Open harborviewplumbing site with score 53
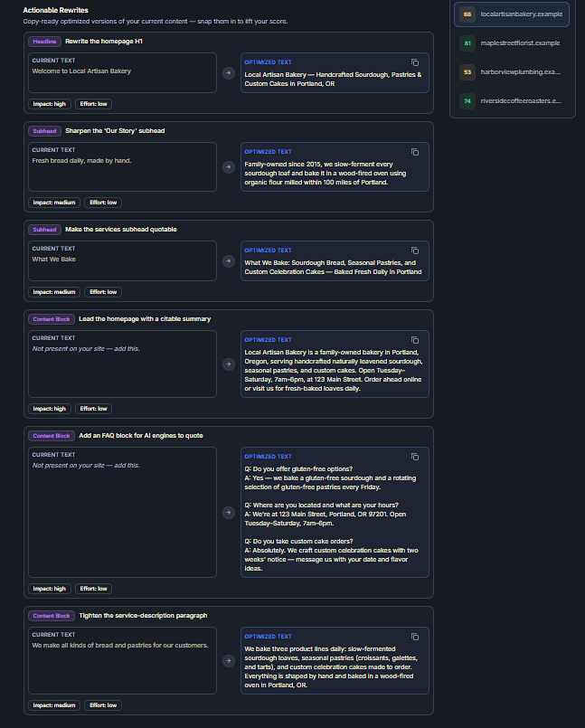 pyautogui.click(x=512, y=72)
